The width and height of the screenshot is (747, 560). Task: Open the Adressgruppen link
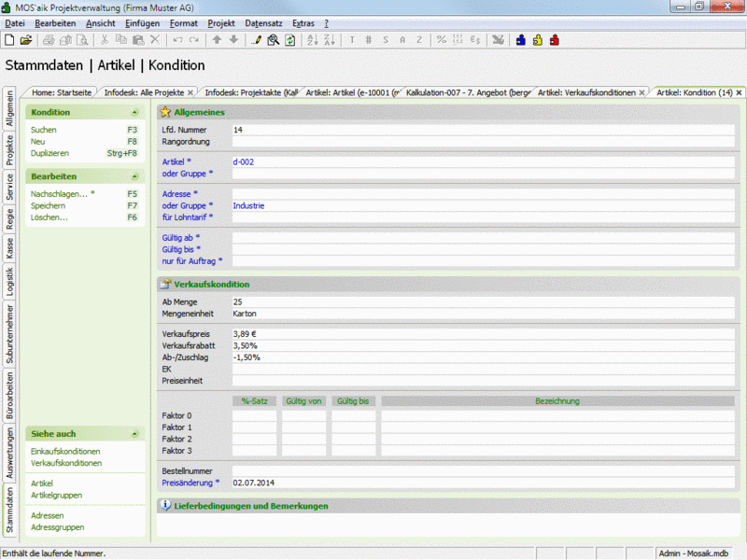(57, 527)
